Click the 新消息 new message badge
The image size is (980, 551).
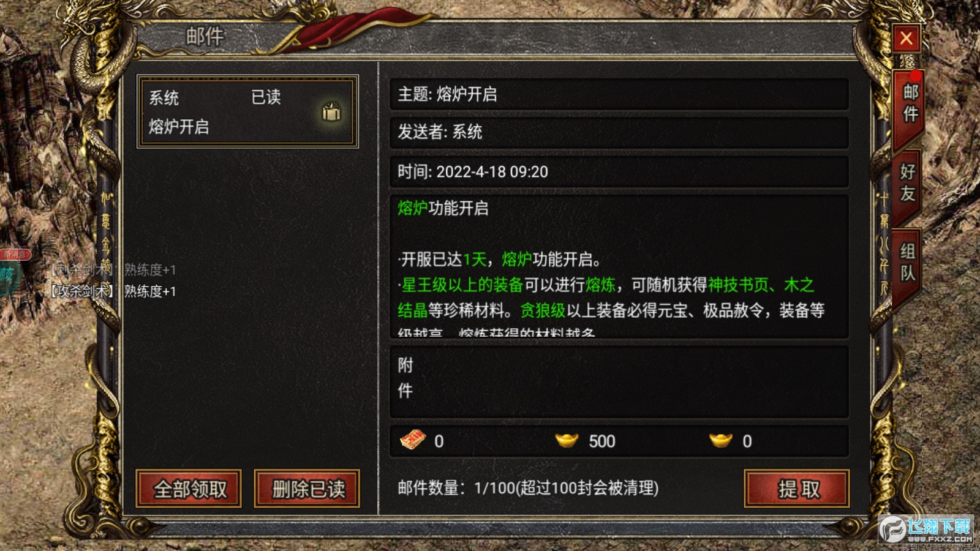[x=15, y=254]
